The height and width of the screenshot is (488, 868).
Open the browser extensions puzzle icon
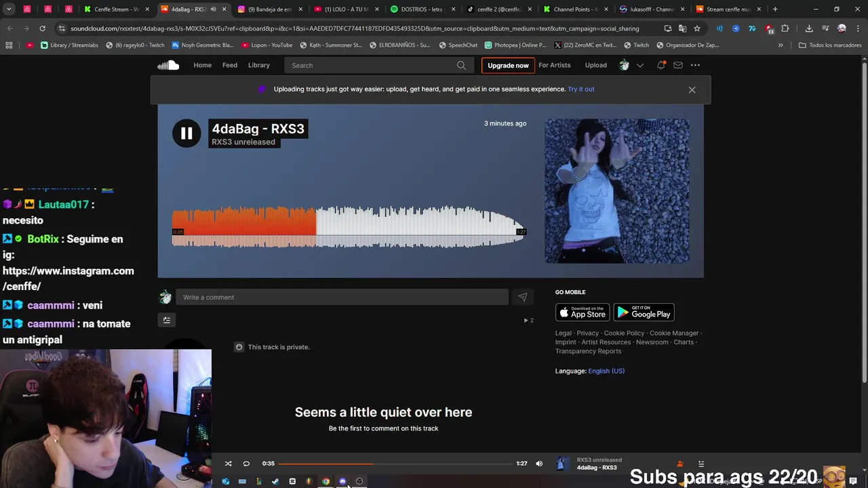(785, 28)
